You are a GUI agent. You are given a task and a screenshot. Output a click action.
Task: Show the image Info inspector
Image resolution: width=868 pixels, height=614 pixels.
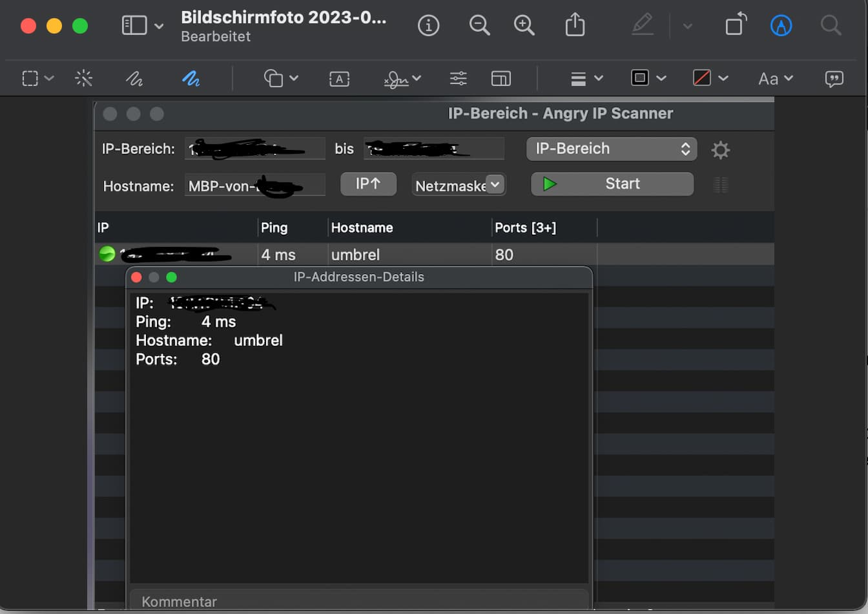[429, 26]
